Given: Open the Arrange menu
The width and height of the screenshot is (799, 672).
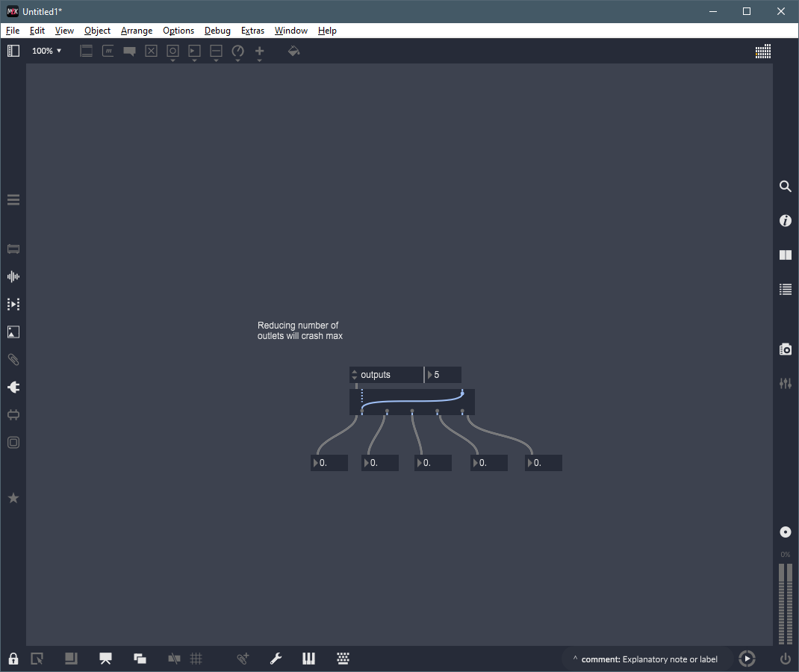Looking at the screenshot, I should [137, 31].
